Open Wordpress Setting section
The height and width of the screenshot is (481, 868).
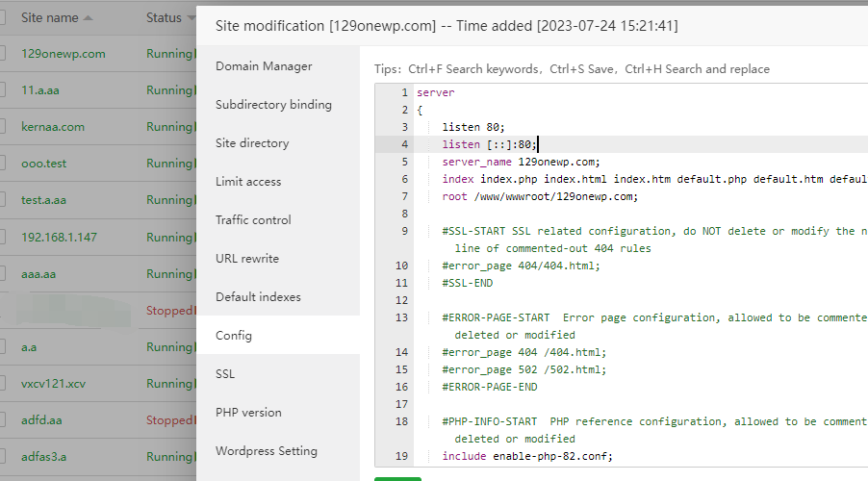tap(267, 451)
